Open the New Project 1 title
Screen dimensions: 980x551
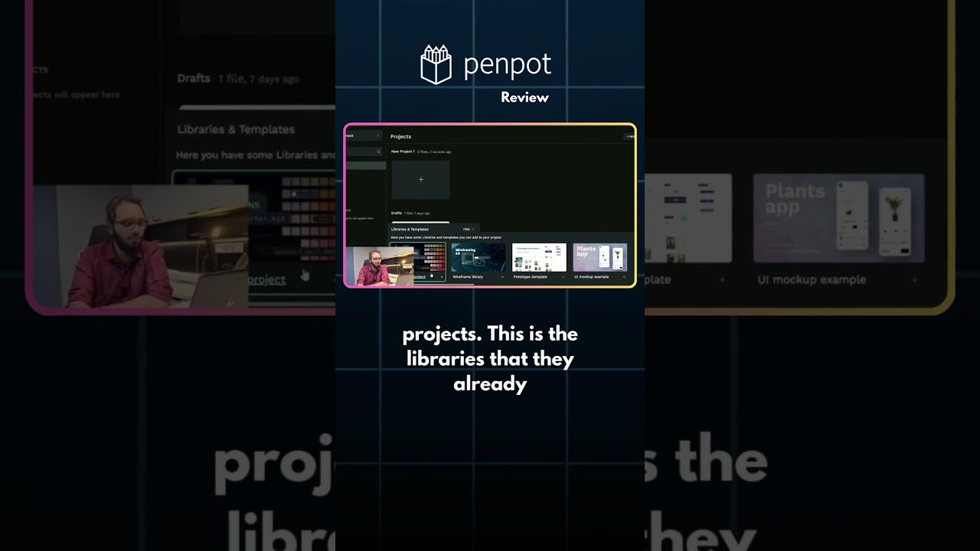point(403,152)
